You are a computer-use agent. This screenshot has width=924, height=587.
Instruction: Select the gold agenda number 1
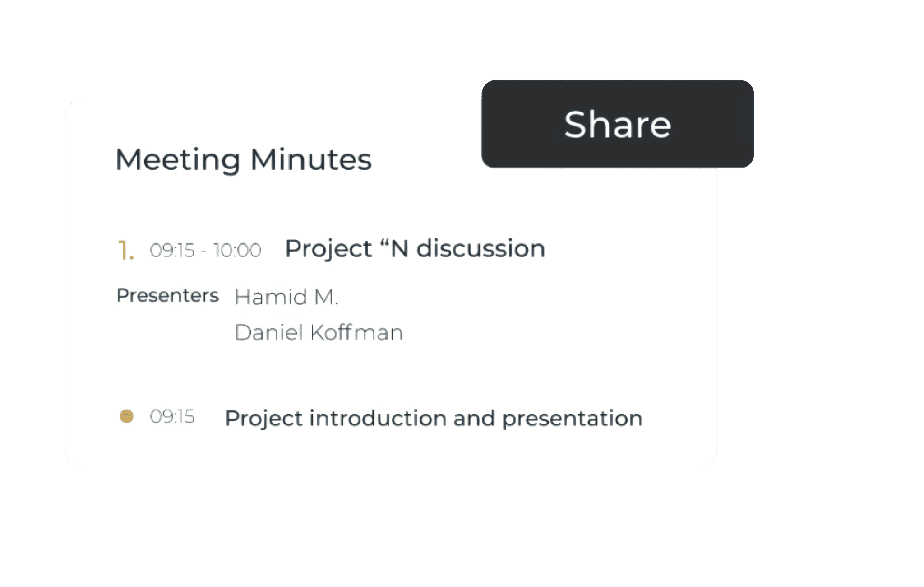125,250
